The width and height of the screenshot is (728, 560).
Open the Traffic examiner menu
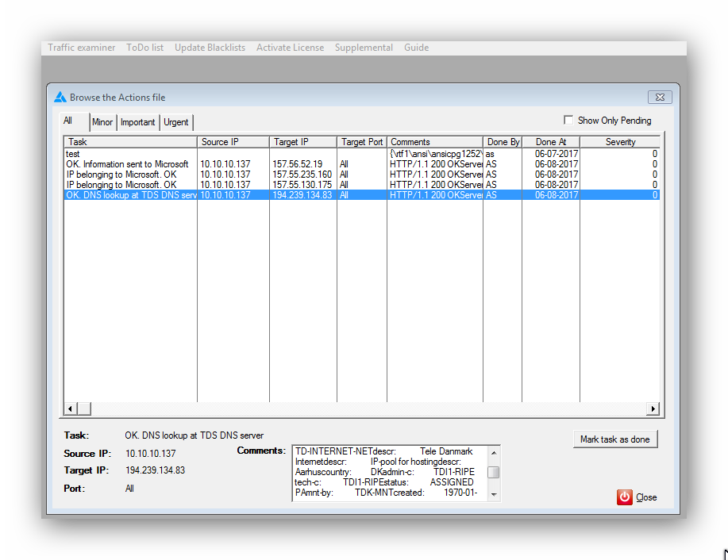coord(81,48)
